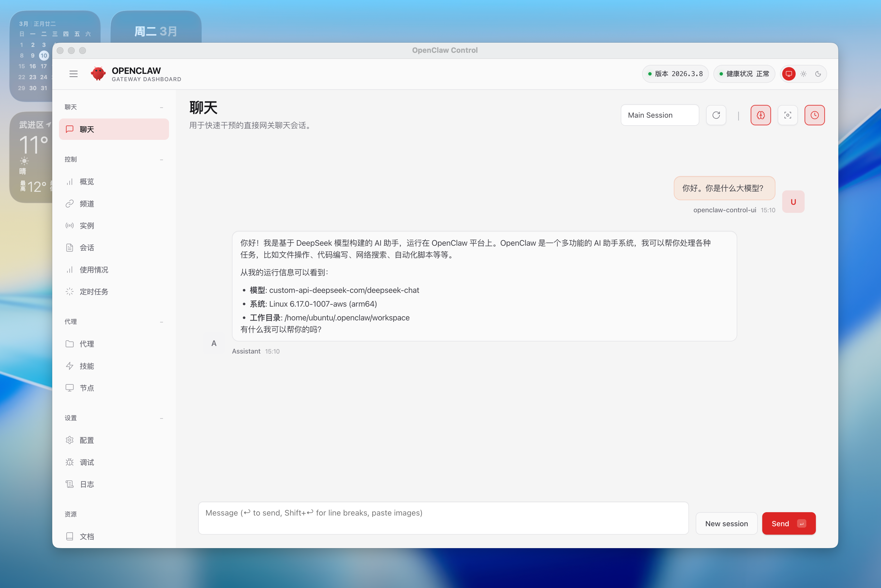Click the Send button
Screen dimensions: 881x588
coord(788,523)
